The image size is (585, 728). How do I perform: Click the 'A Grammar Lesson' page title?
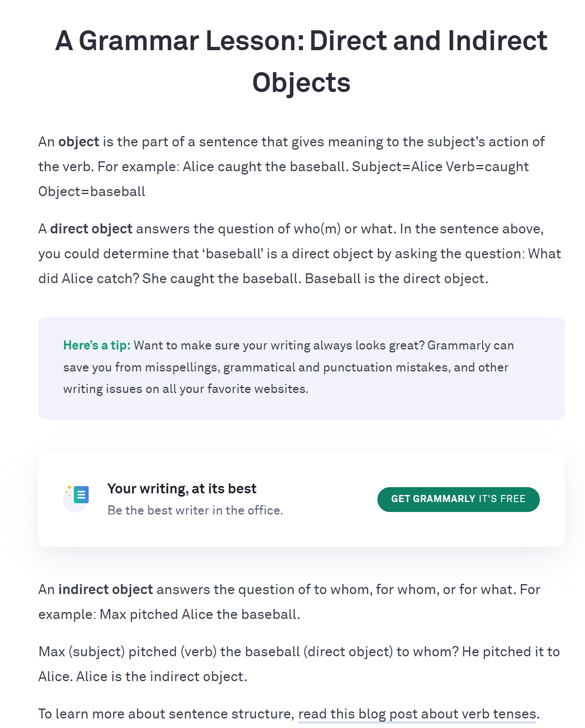coord(301,41)
